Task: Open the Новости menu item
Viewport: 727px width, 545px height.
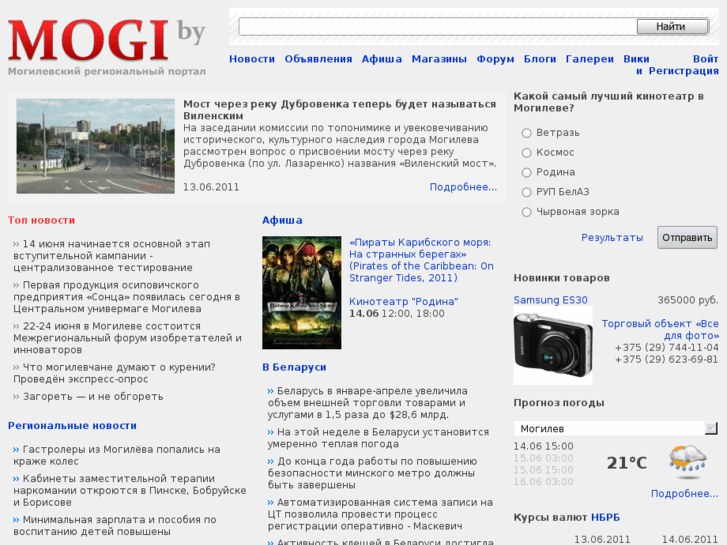Action: (252, 59)
